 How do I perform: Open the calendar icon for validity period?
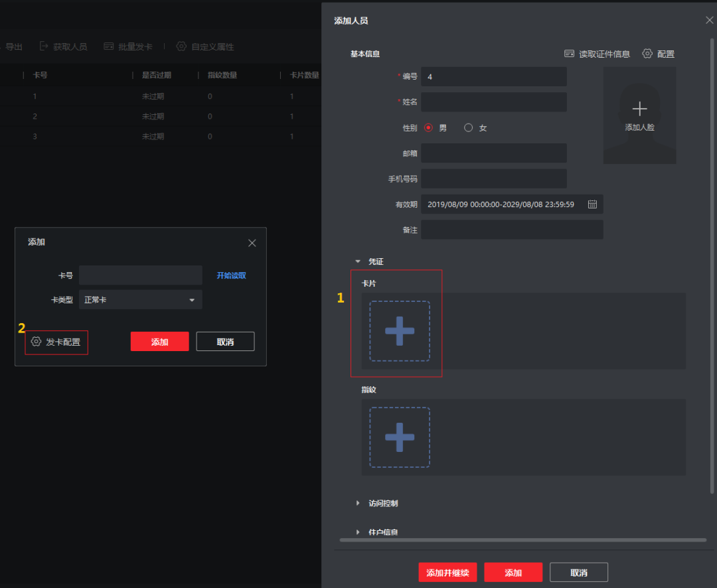tap(592, 204)
